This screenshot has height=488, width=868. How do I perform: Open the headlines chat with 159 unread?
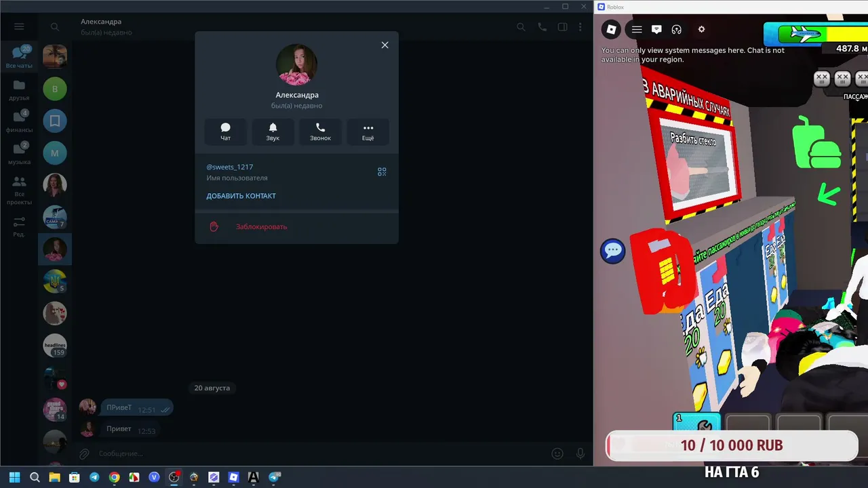coord(55,346)
